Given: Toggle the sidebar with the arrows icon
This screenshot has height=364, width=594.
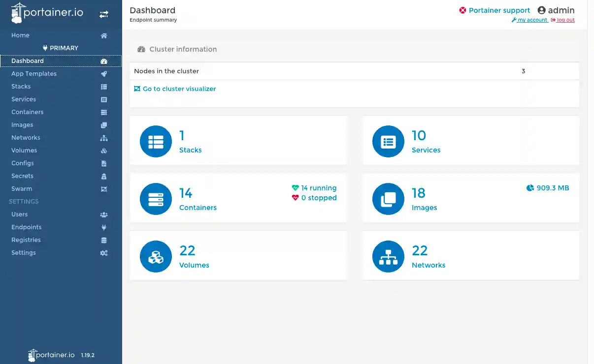Looking at the screenshot, I should tap(103, 15).
